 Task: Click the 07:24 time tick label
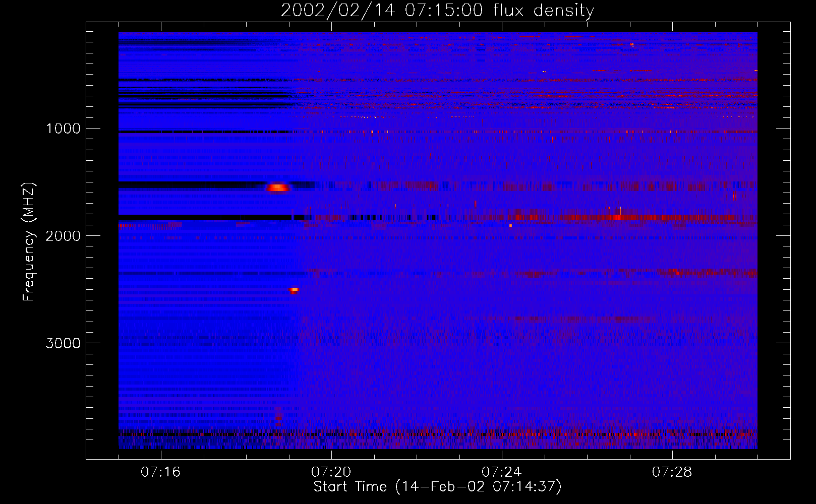click(501, 472)
